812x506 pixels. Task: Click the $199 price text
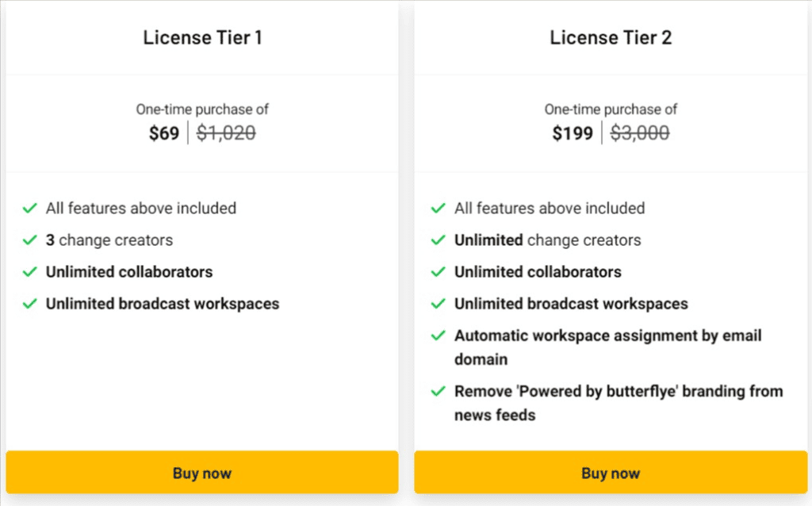[573, 133]
